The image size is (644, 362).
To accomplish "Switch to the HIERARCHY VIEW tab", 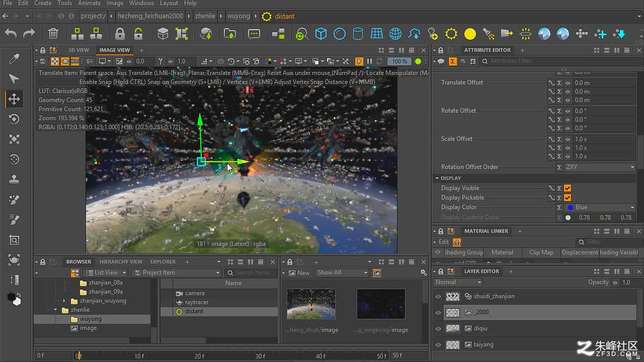I will coord(121,261).
